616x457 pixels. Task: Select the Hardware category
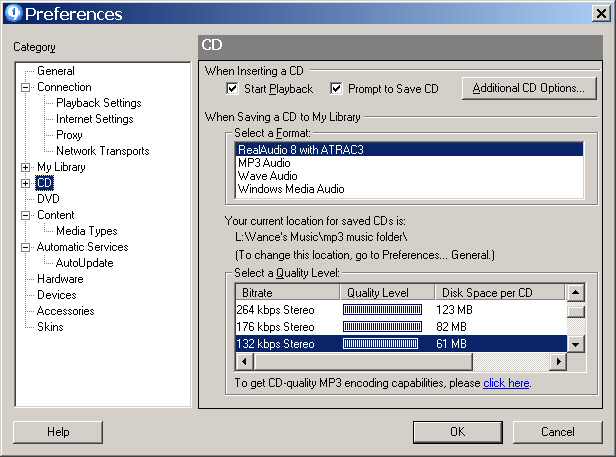coord(60,279)
